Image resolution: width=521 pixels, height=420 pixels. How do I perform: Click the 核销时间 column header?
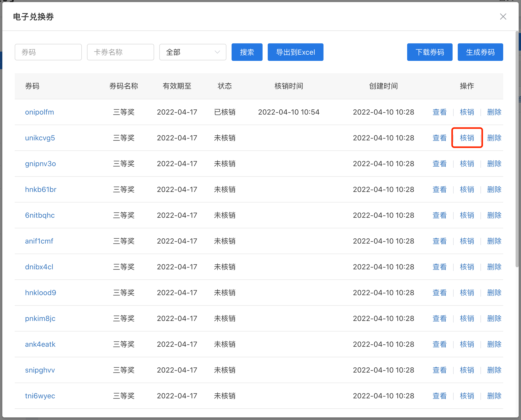click(x=289, y=86)
